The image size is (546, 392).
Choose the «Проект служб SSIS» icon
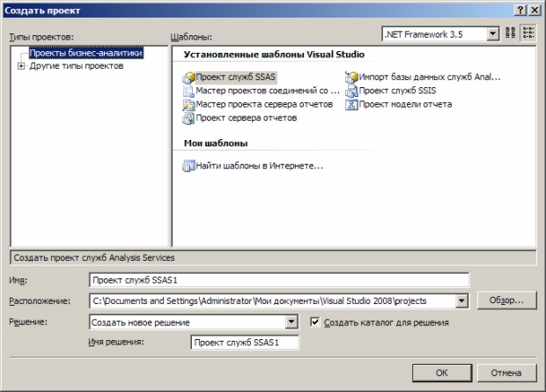tap(351, 91)
